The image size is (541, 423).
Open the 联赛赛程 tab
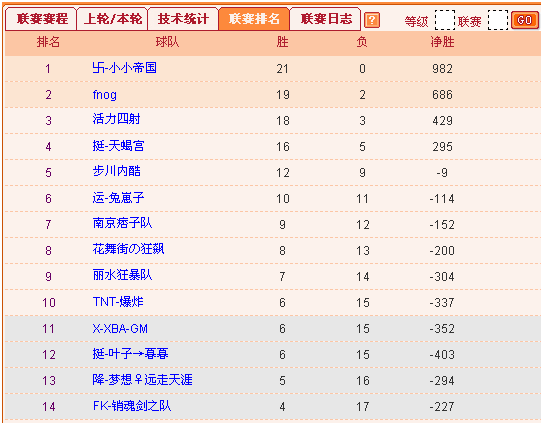(x=41, y=19)
